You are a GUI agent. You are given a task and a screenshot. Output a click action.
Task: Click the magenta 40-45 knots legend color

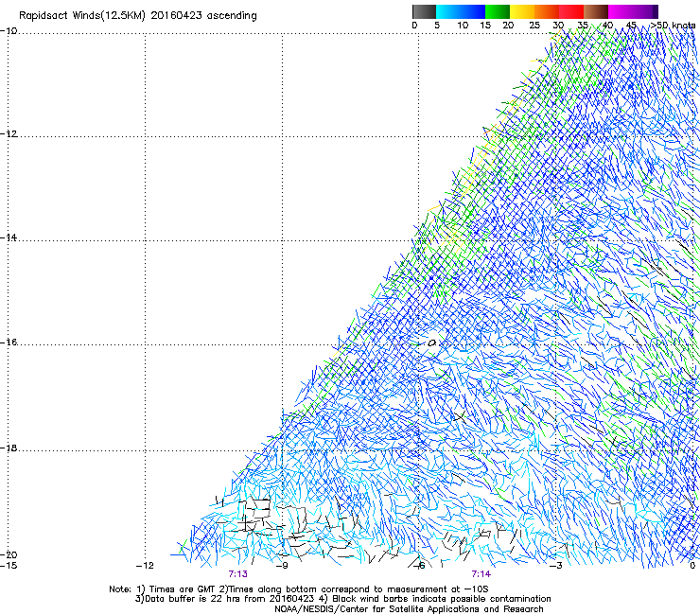[621, 11]
